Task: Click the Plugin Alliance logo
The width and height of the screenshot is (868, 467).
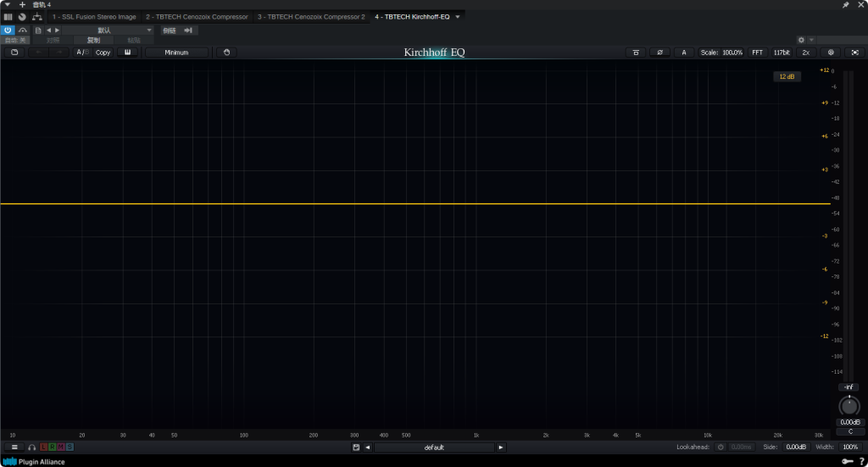Action: tap(34, 461)
